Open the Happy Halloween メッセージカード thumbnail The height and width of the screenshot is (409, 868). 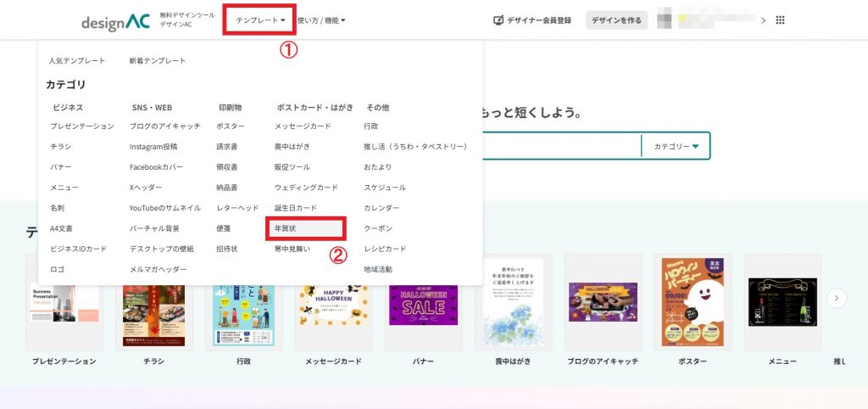334,302
